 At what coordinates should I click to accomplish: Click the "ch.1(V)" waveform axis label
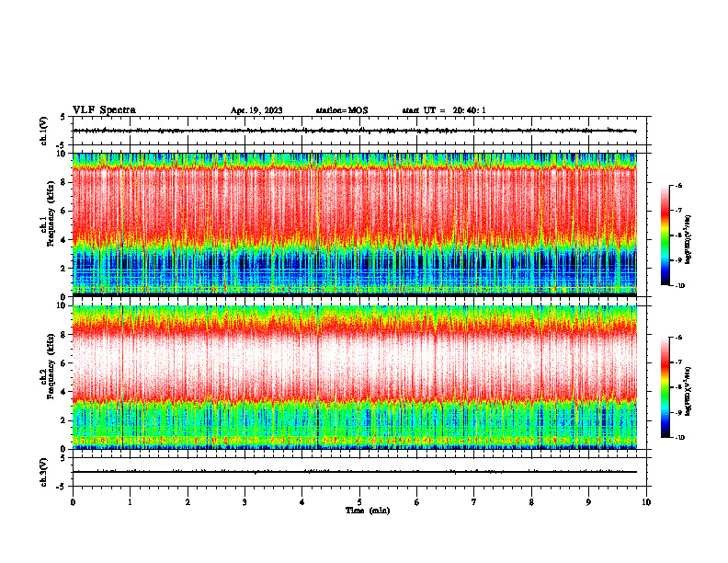point(43,131)
